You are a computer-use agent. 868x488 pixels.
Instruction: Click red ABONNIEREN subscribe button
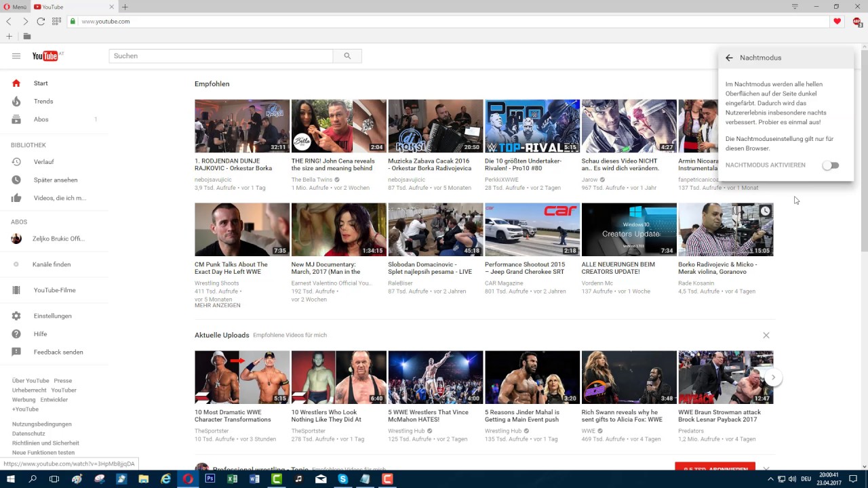[715, 468]
